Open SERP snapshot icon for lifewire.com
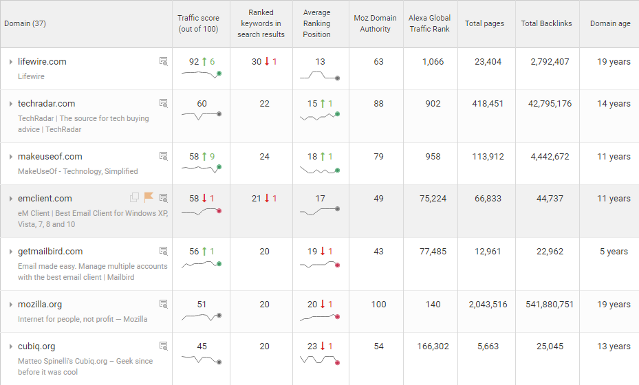 tap(163, 61)
